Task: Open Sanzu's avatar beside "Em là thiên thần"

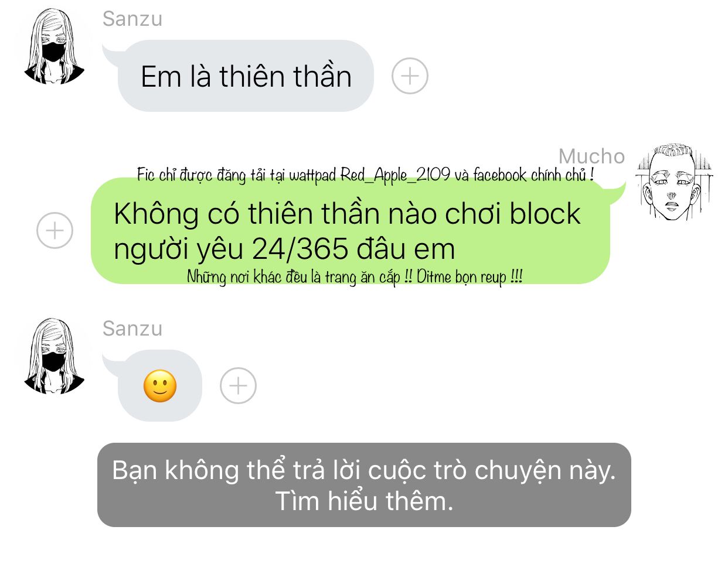Action: pos(54,47)
